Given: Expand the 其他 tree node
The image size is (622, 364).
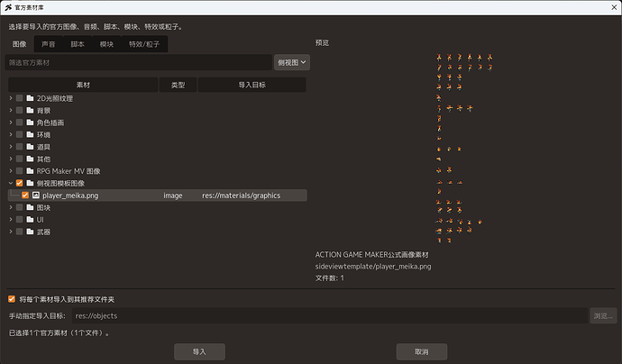Looking at the screenshot, I should coord(11,159).
